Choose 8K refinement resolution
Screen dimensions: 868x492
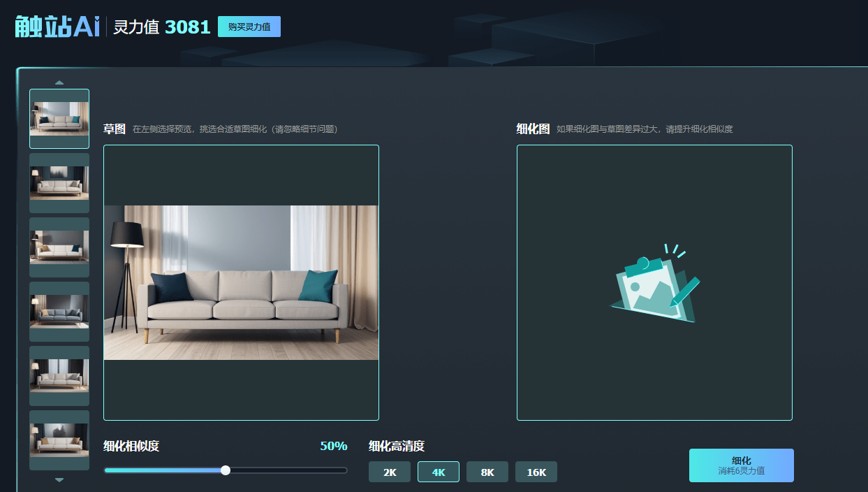tap(487, 472)
